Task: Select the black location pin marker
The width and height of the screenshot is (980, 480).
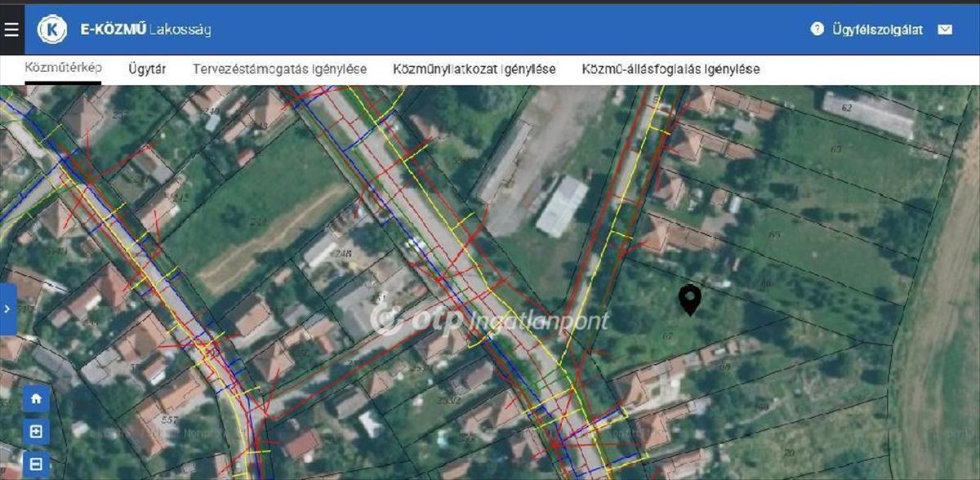Action: [x=690, y=300]
